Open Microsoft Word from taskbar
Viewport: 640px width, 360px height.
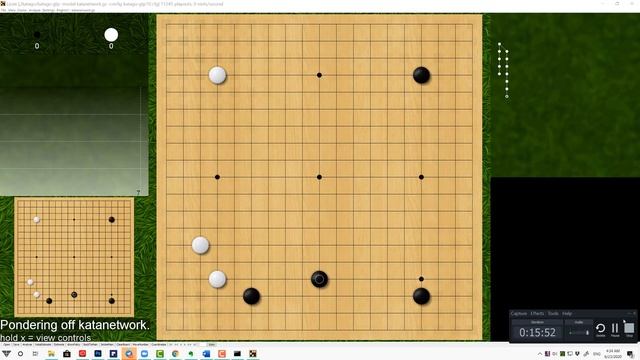(x=207, y=353)
